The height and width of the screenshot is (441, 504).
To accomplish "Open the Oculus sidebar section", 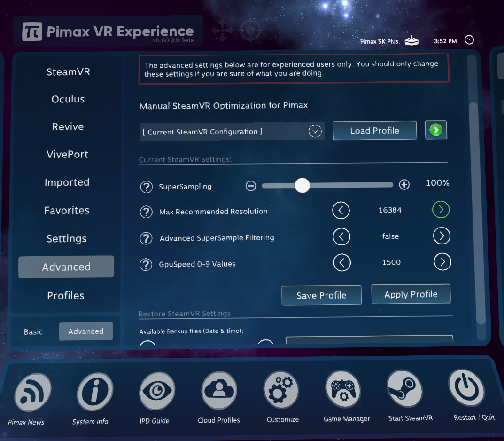I will (x=68, y=99).
